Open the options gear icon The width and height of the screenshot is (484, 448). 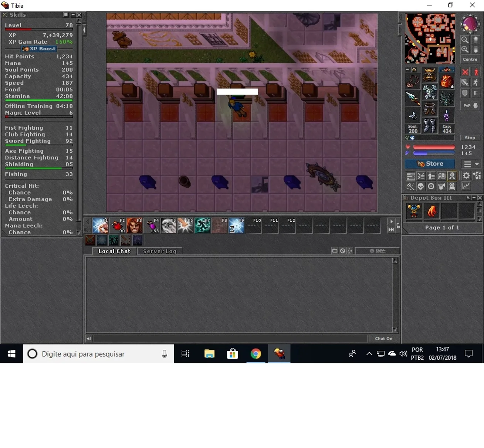click(466, 176)
